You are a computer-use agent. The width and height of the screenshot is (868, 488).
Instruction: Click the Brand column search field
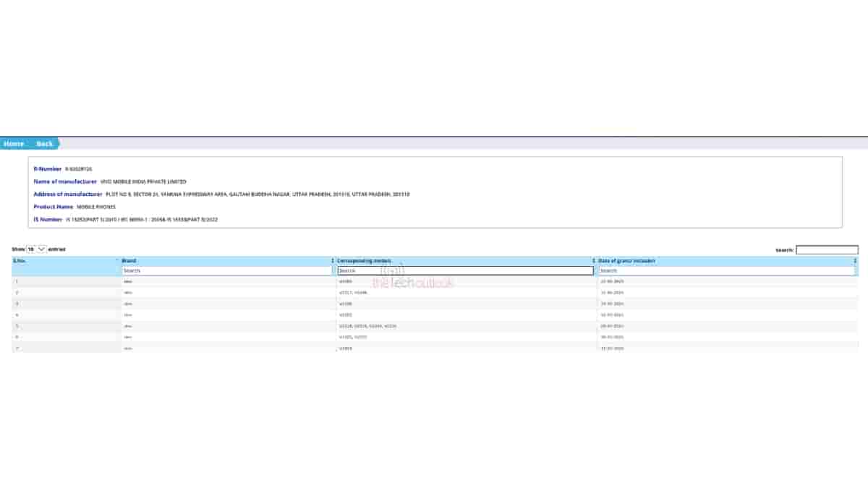227,270
